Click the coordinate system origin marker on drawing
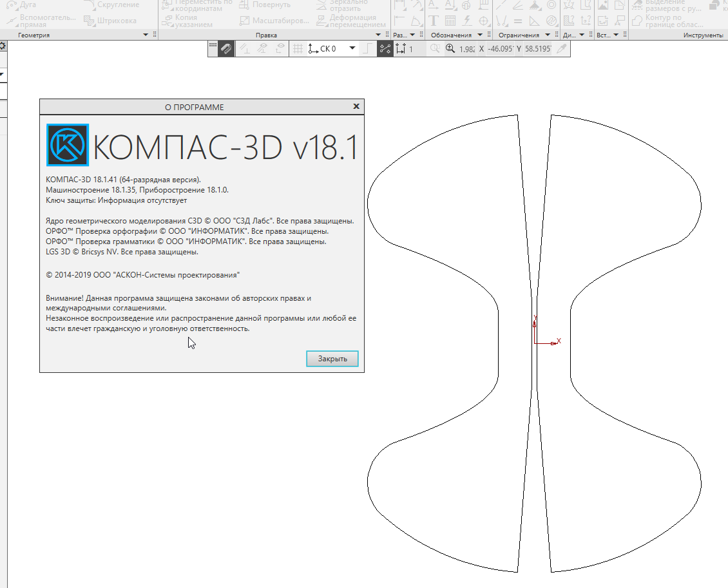 click(x=535, y=343)
